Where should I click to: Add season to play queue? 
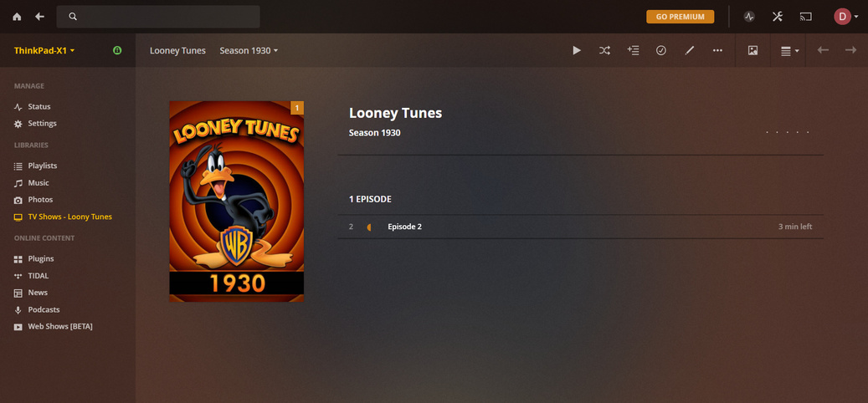point(633,50)
